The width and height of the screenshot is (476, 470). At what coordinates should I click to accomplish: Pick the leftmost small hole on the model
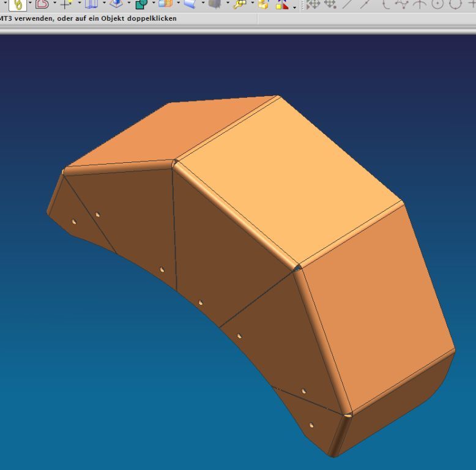tap(74, 222)
